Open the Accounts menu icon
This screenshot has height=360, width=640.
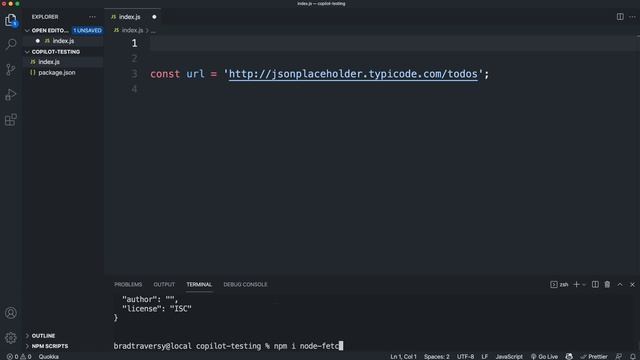11,313
